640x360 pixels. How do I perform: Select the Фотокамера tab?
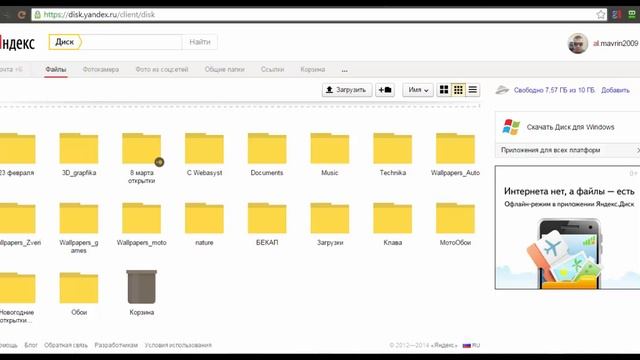click(100, 69)
